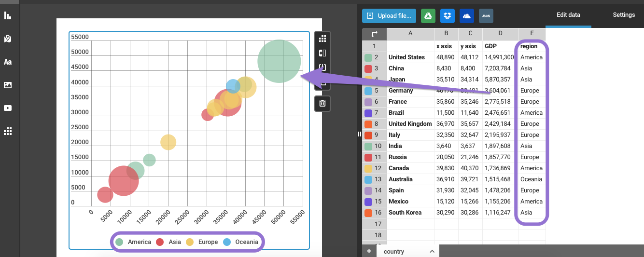Open the charts panel in left sidebar

(8, 15)
